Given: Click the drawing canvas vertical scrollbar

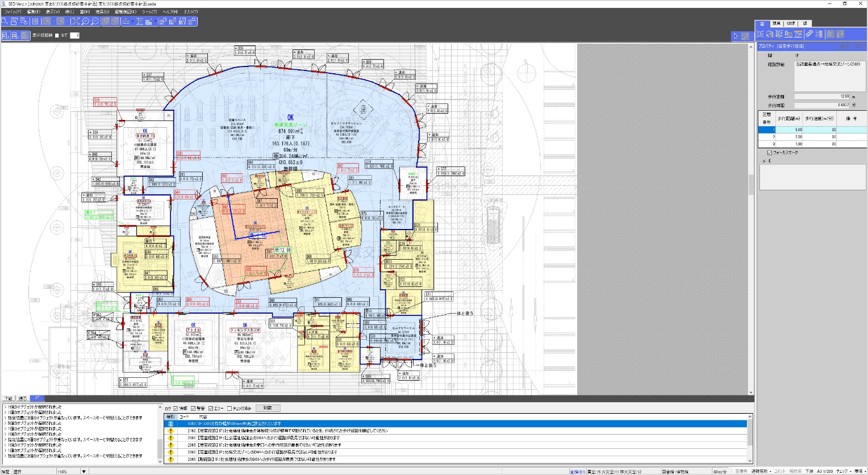Looking at the screenshot, I should pos(751,219).
